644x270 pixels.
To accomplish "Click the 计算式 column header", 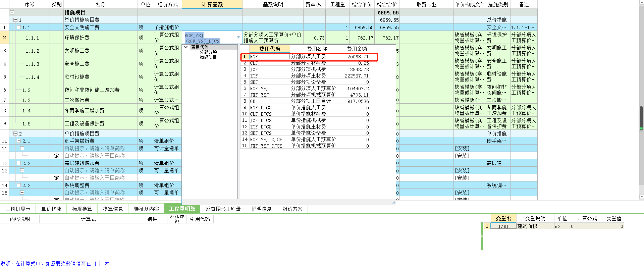I will 88,219.
